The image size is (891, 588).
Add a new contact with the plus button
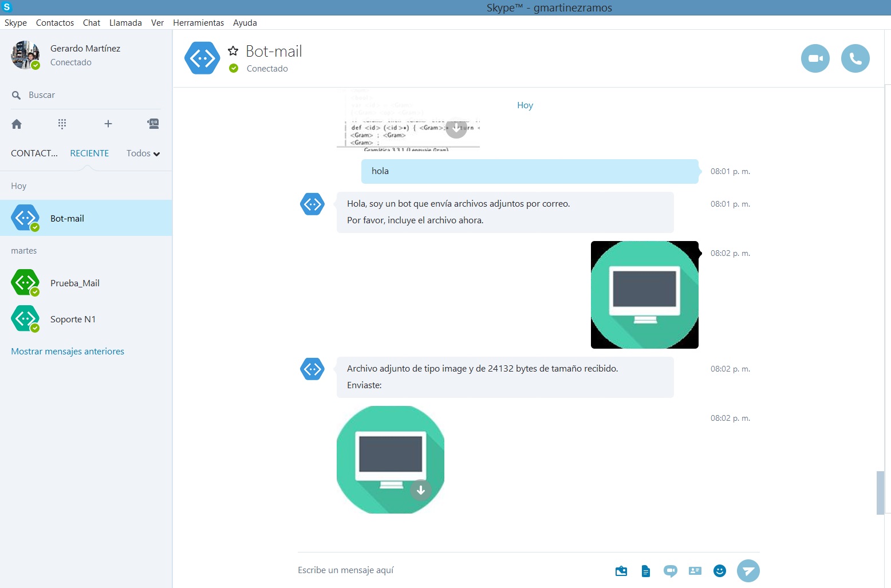tap(108, 124)
